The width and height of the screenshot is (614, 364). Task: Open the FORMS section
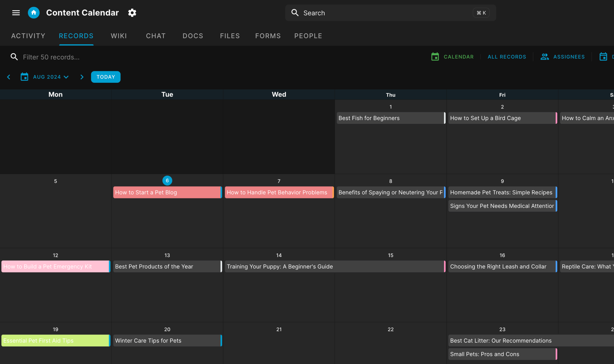pyautogui.click(x=268, y=36)
